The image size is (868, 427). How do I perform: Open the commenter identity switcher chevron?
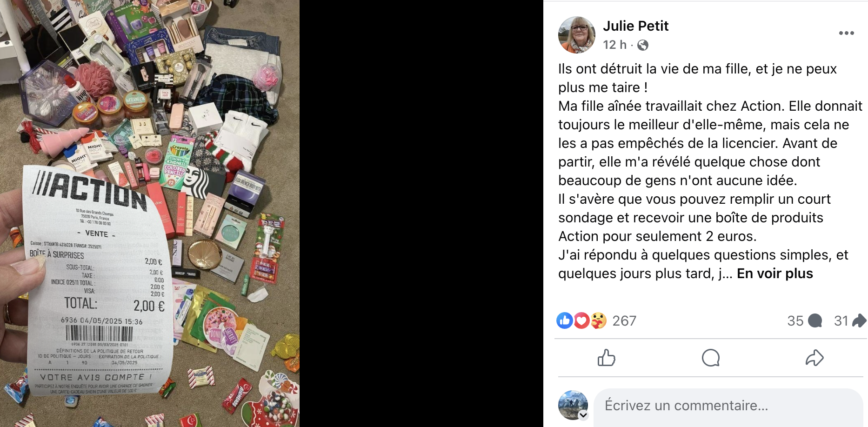coord(583,415)
